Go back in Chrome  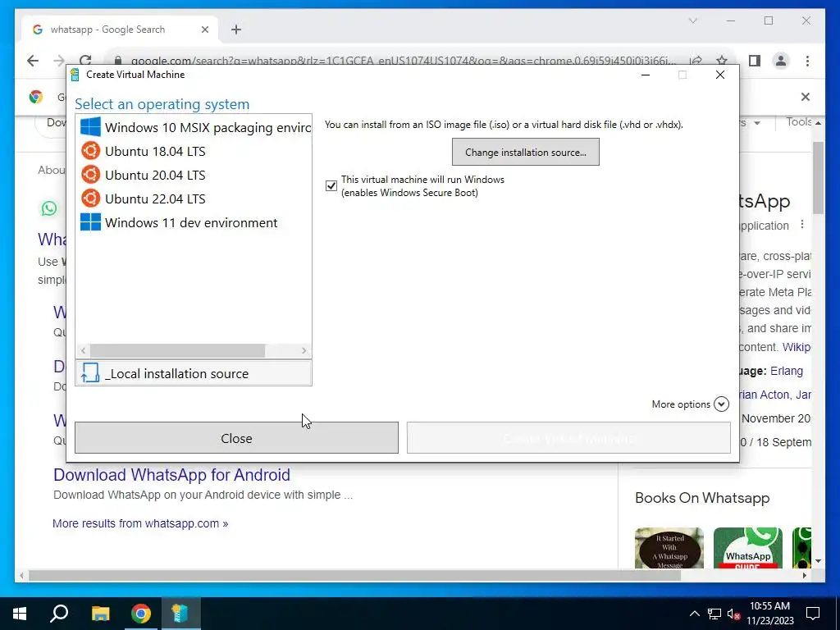(33, 61)
